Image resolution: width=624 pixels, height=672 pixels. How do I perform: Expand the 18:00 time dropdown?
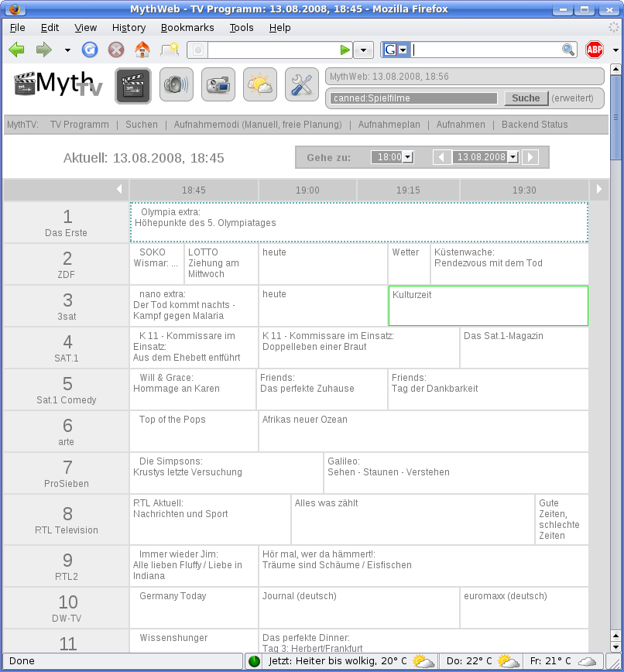(x=407, y=157)
